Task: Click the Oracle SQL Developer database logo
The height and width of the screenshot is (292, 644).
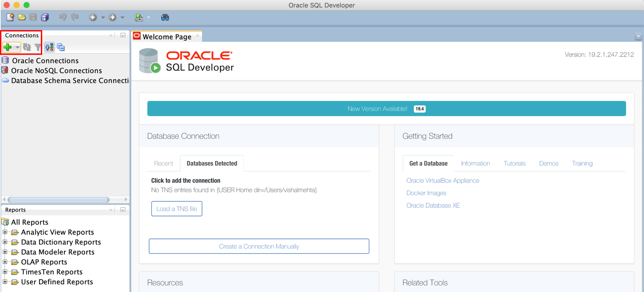Action: tap(150, 61)
